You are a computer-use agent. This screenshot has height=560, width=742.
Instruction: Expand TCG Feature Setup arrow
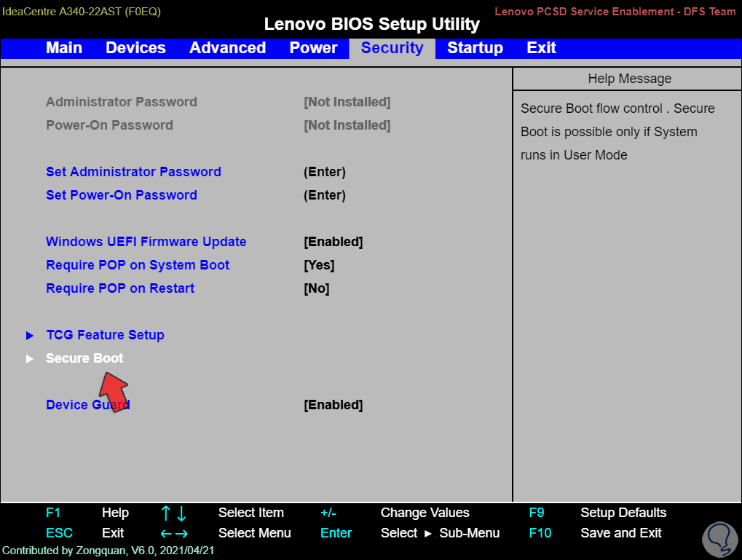tap(30, 336)
